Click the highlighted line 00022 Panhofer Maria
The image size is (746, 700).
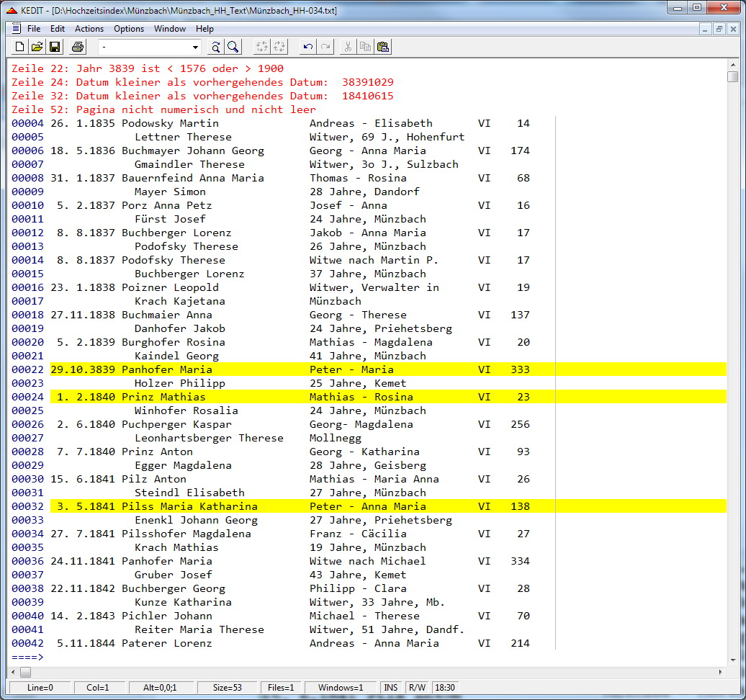pyautogui.click(x=288, y=369)
